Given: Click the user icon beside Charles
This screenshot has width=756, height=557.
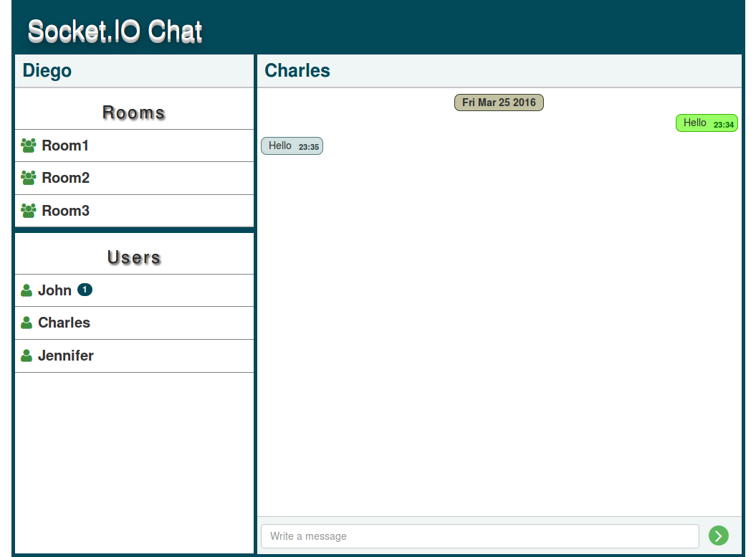Looking at the screenshot, I should tap(27, 323).
